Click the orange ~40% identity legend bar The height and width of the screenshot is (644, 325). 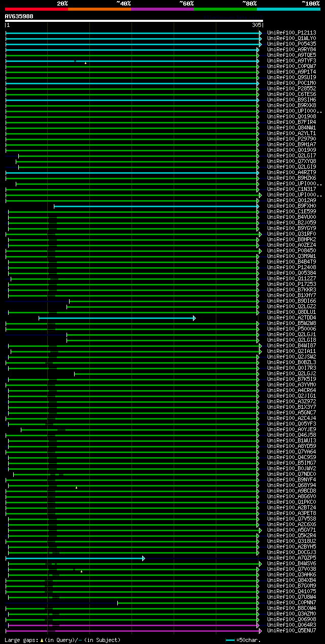tap(100, 9)
